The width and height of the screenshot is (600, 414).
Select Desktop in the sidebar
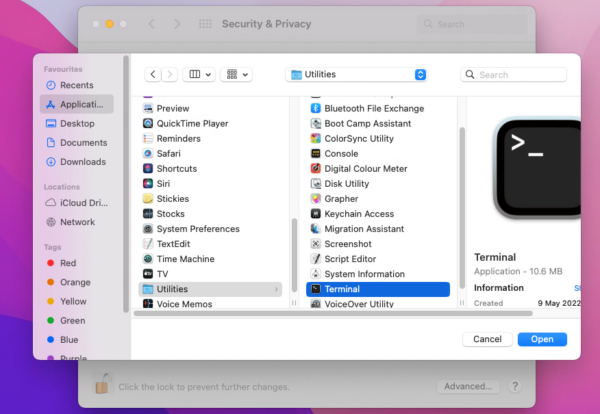point(77,123)
